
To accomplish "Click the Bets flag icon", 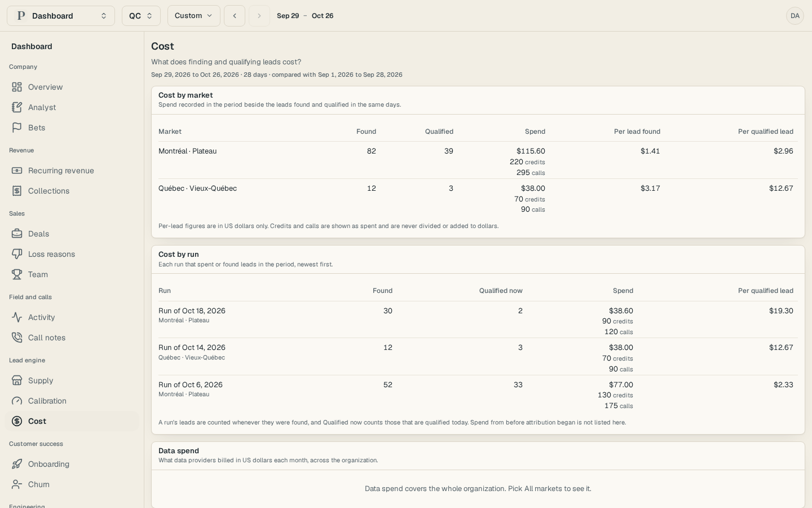I will 17,128.
